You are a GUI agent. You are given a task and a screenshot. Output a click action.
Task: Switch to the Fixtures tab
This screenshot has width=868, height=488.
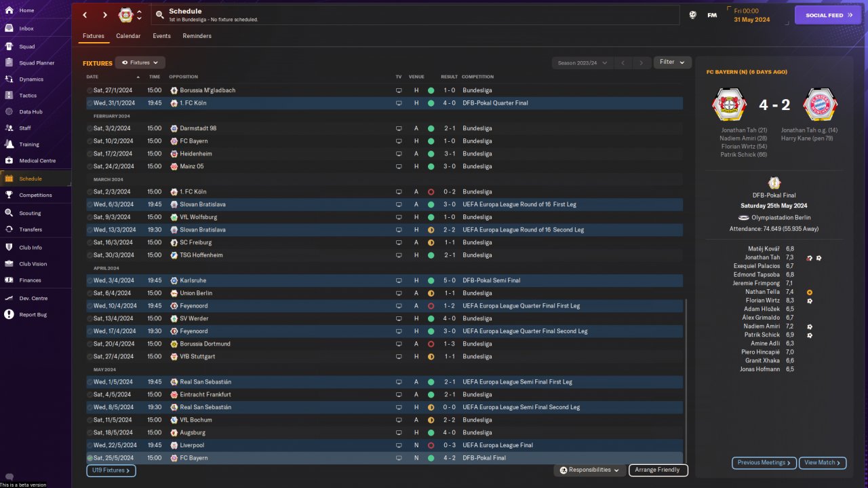pyautogui.click(x=94, y=36)
